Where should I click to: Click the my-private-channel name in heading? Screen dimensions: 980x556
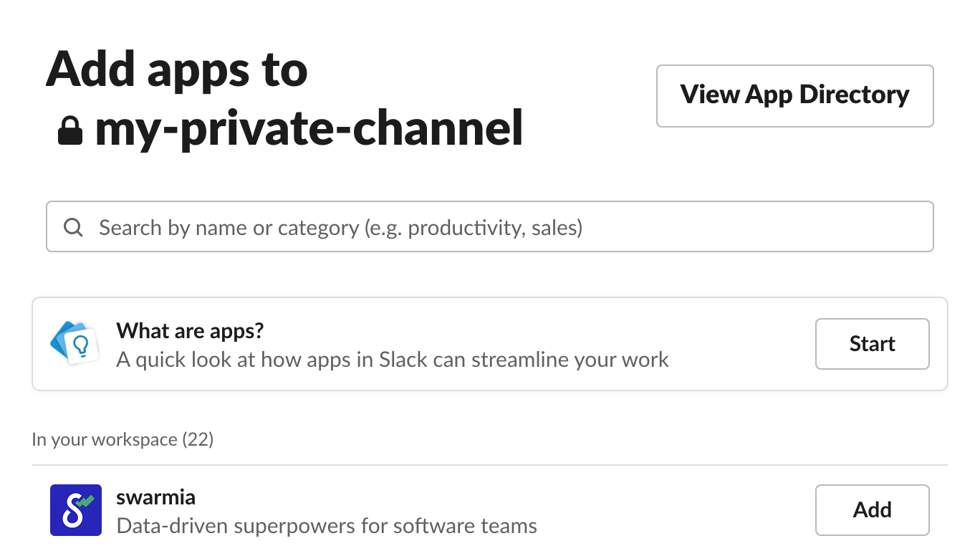point(309,129)
